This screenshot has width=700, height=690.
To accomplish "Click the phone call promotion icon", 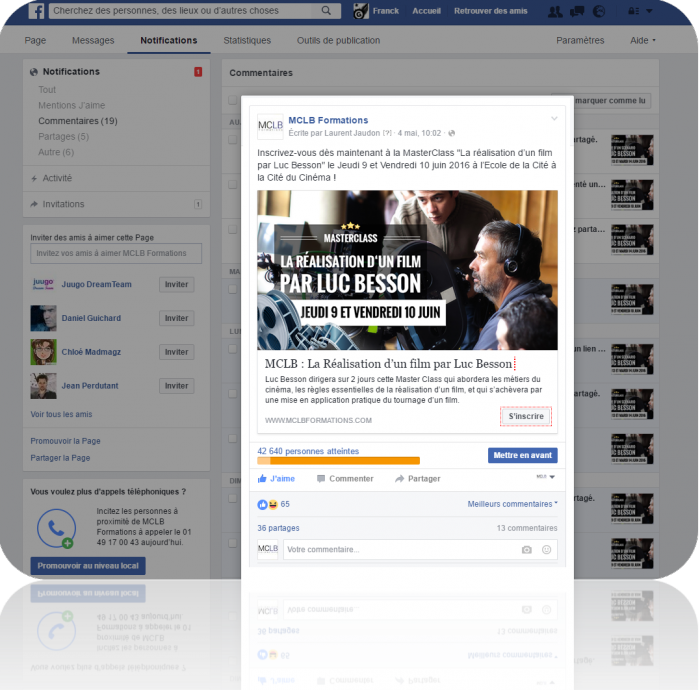I will (54, 528).
